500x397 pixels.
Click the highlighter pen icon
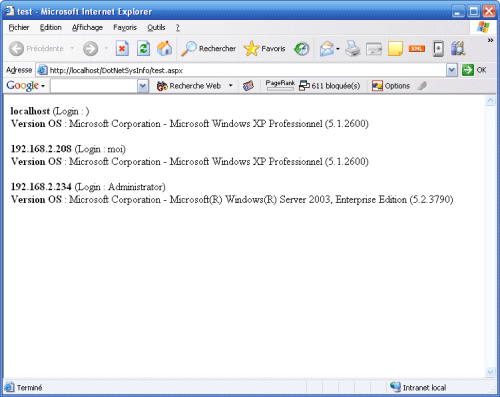coord(422,86)
